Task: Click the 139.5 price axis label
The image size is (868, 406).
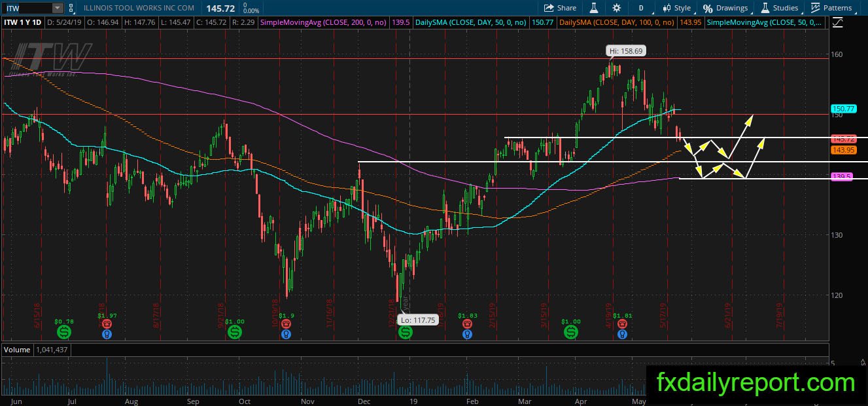Action: pos(842,177)
